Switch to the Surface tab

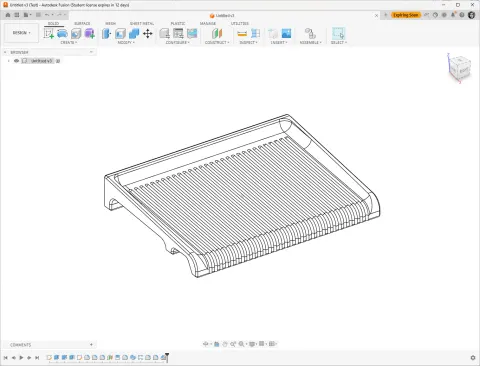(82, 23)
